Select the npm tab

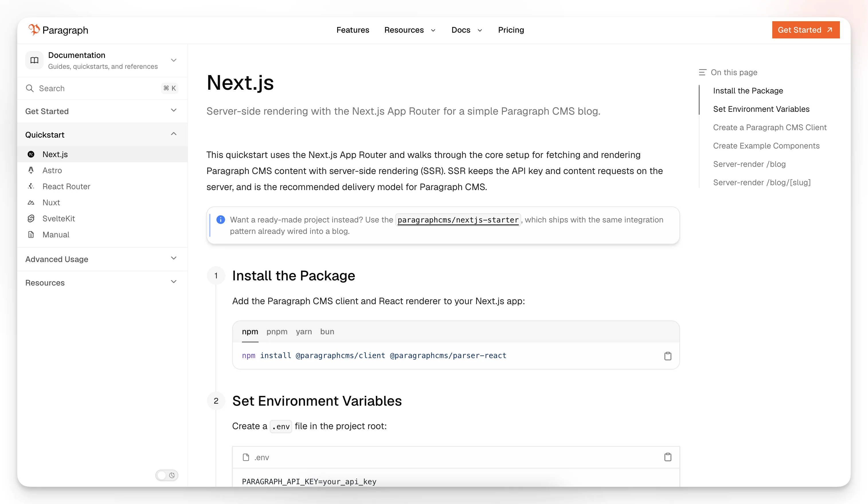[250, 331]
